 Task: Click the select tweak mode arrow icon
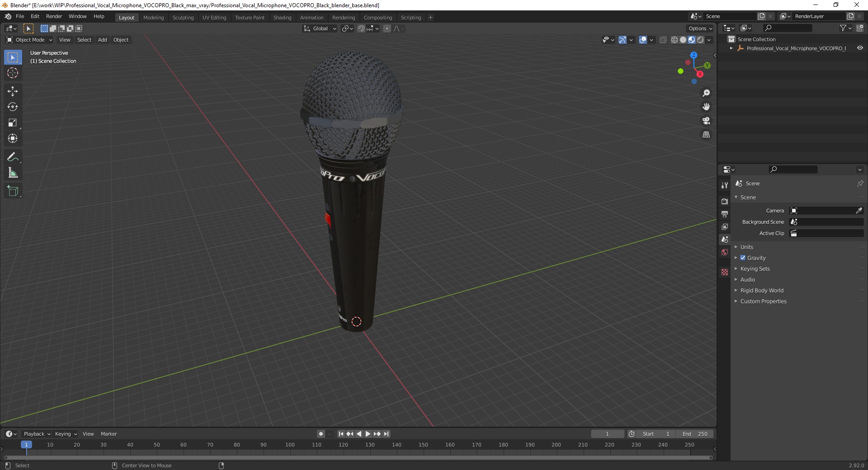(28, 28)
